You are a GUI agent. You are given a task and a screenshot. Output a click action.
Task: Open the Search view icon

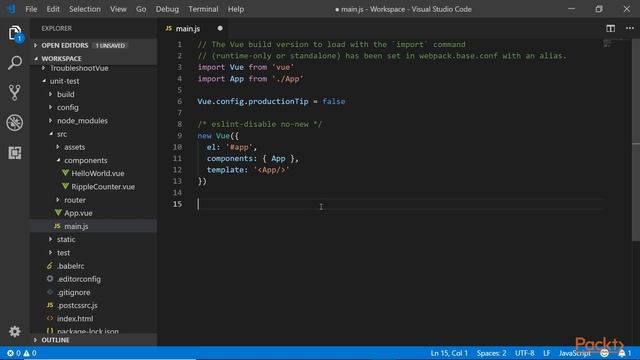(x=15, y=63)
